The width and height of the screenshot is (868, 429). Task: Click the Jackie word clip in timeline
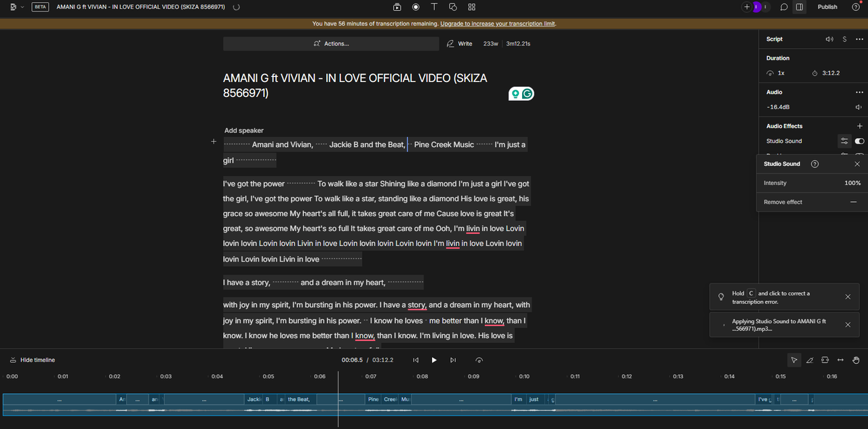click(x=254, y=400)
